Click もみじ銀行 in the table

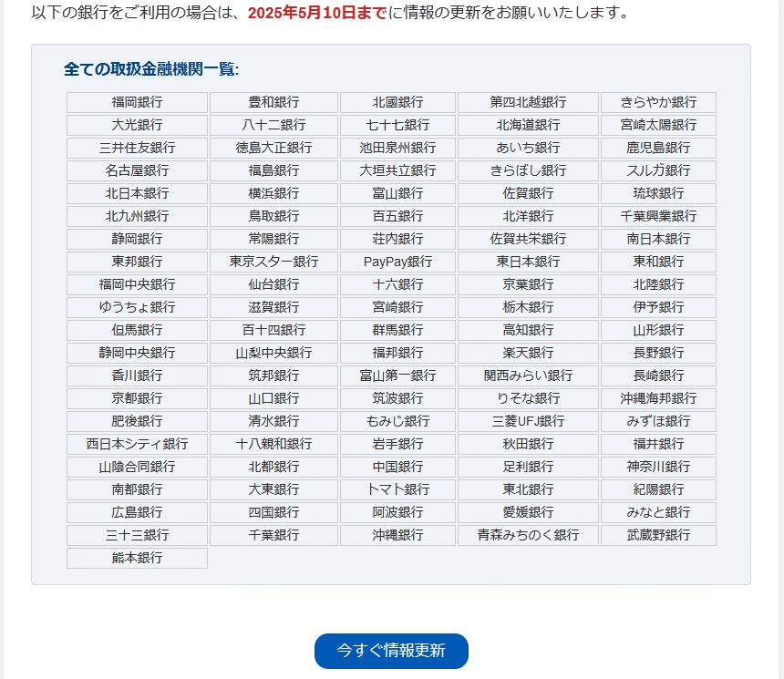(x=397, y=421)
